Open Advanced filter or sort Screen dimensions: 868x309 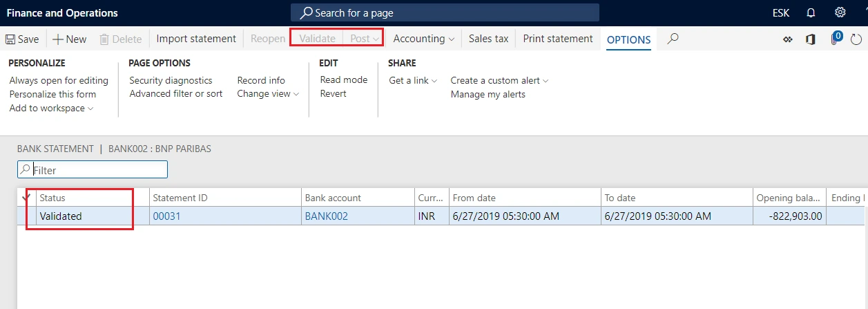175,94
